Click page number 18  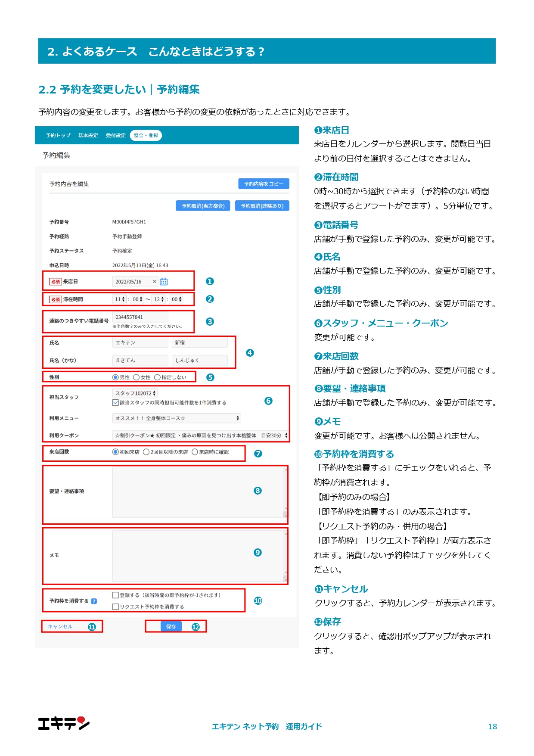click(493, 727)
